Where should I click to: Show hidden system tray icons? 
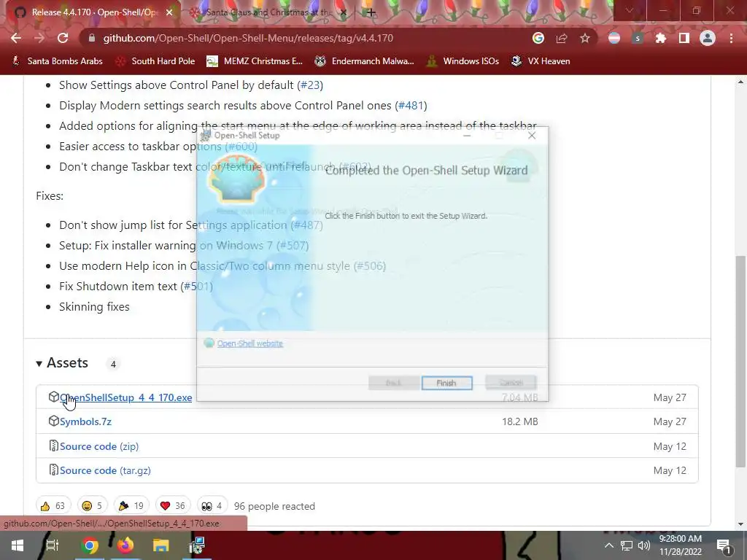tap(609, 545)
